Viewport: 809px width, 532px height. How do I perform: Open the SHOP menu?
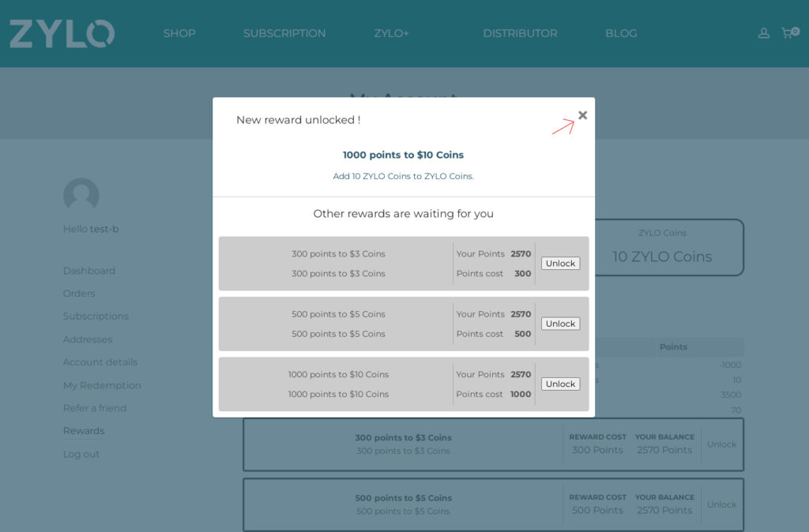click(x=179, y=33)
